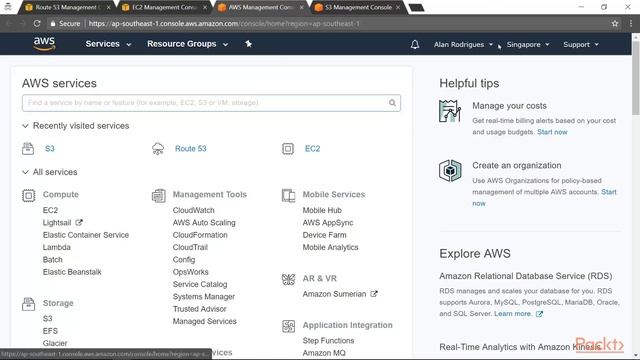Open the Alan Rodrigues account menu
This screenshot has width=640, height=360.
pyautogui.click(x=463, y=44)
